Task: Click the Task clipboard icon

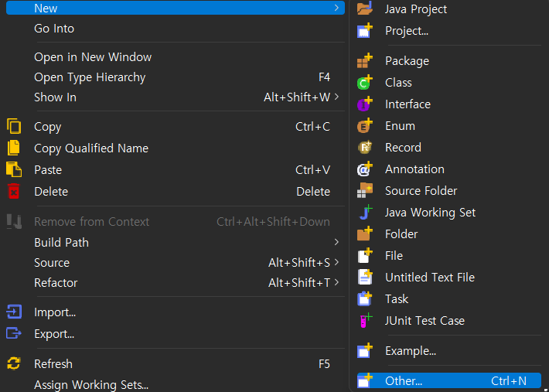Action: [x=364, y=299]
